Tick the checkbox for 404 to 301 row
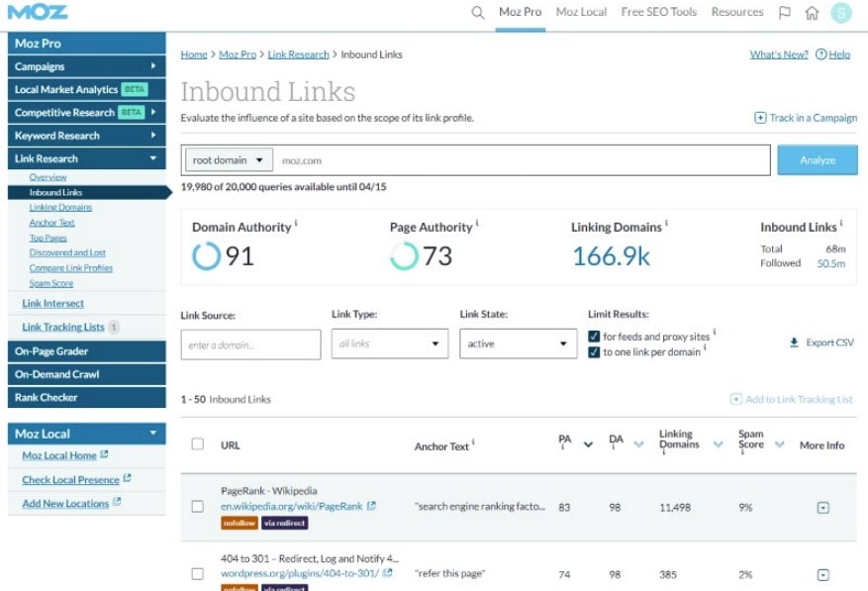This screenshot has height=591, width=868. pyautogui.click(x=198, y=574)
